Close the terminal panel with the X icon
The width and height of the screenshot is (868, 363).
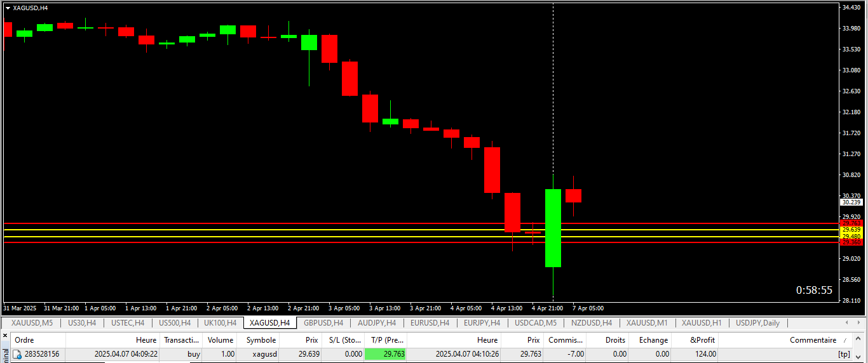(x=5, y=336)
